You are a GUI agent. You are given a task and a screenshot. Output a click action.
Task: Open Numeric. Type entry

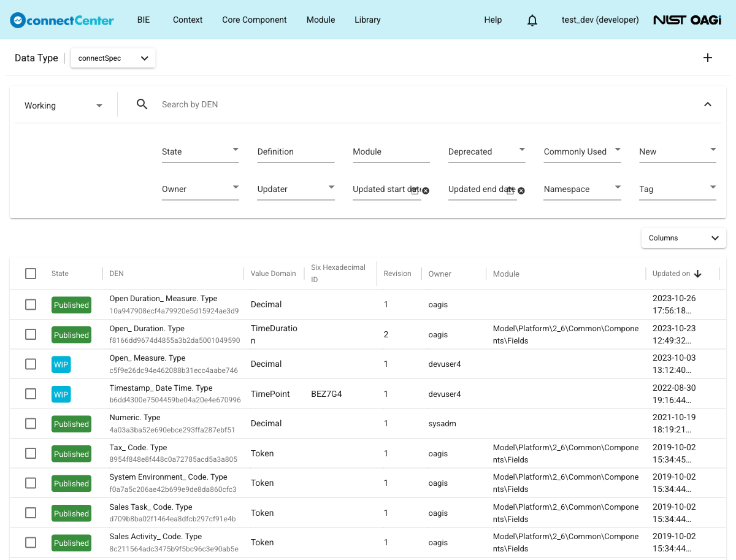(135, 418)
